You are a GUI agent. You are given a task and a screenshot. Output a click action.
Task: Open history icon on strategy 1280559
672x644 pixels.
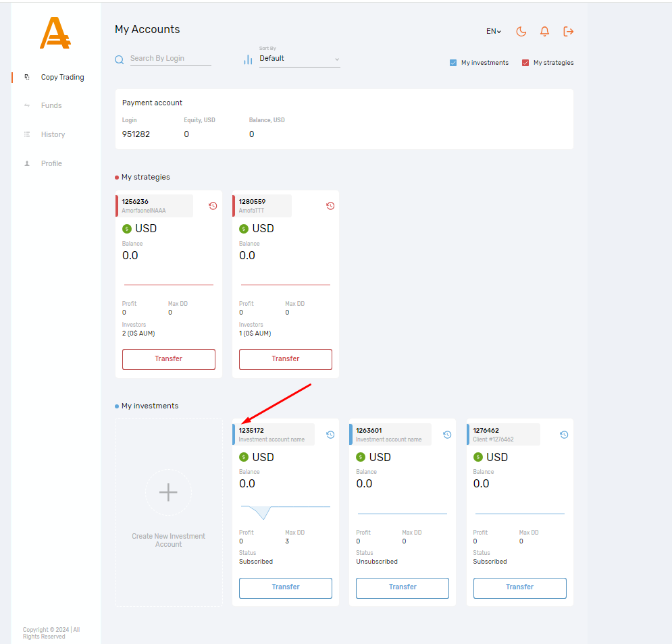point(330,206)
